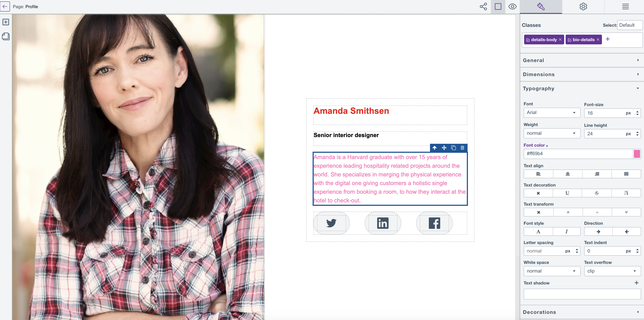This screenshot has width=644, height=320.
Task: Enable italic font style
Action: (x=567, y=231)
